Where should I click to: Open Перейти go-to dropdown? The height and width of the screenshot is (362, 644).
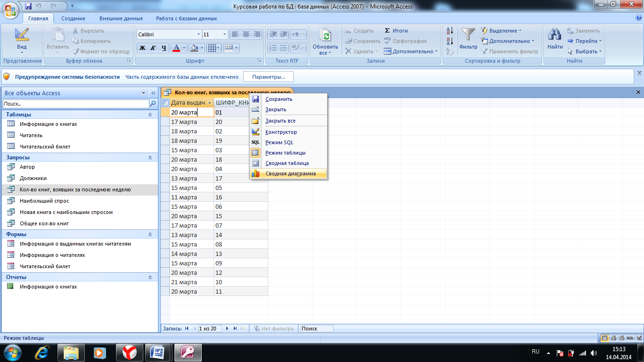pyautogui.click(x=585, y=41)
